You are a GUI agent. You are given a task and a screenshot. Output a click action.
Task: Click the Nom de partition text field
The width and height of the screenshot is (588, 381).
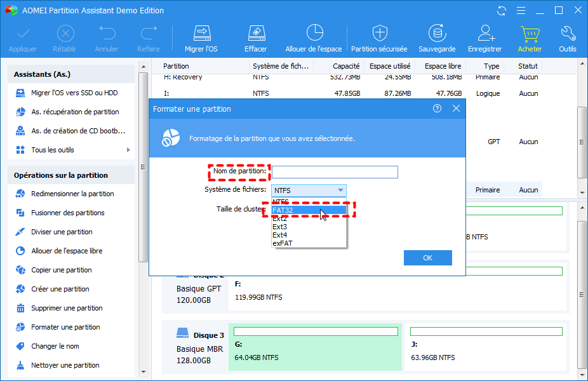click(x=335, y=172)
